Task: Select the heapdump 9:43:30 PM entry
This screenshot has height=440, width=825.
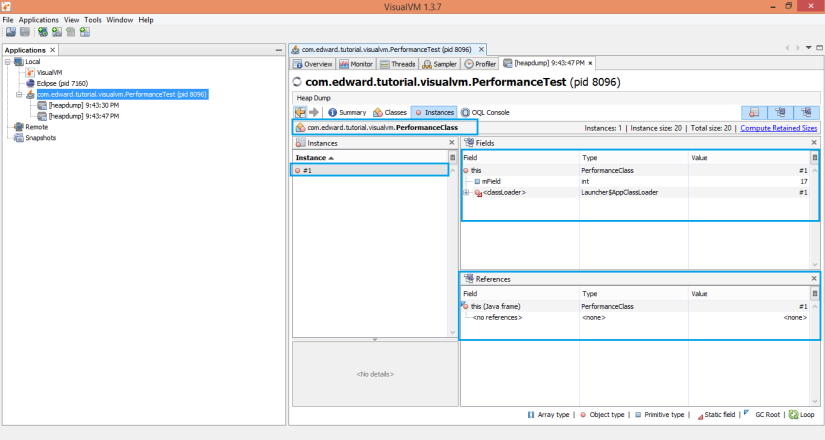Action: coord(84,105)
